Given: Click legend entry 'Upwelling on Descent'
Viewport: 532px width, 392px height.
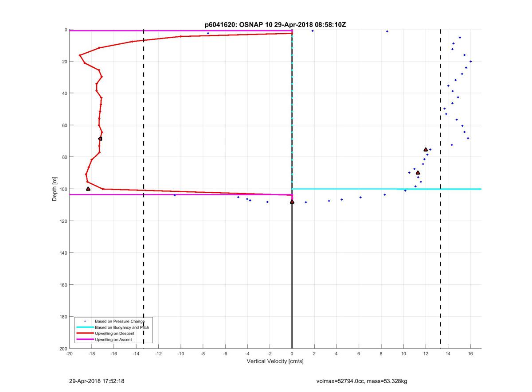Looking at the screenshot, I should coord(114,333).
